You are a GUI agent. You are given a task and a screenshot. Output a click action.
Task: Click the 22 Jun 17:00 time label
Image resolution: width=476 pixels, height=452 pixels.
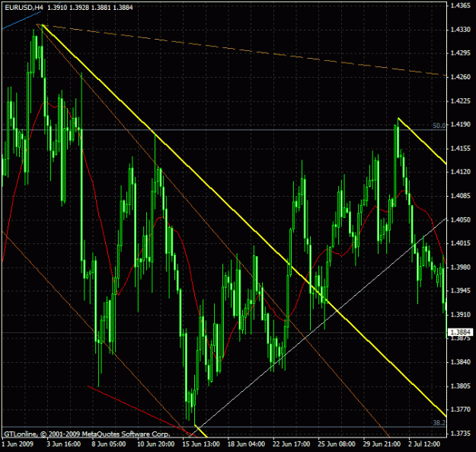click(x=292, y=444)
